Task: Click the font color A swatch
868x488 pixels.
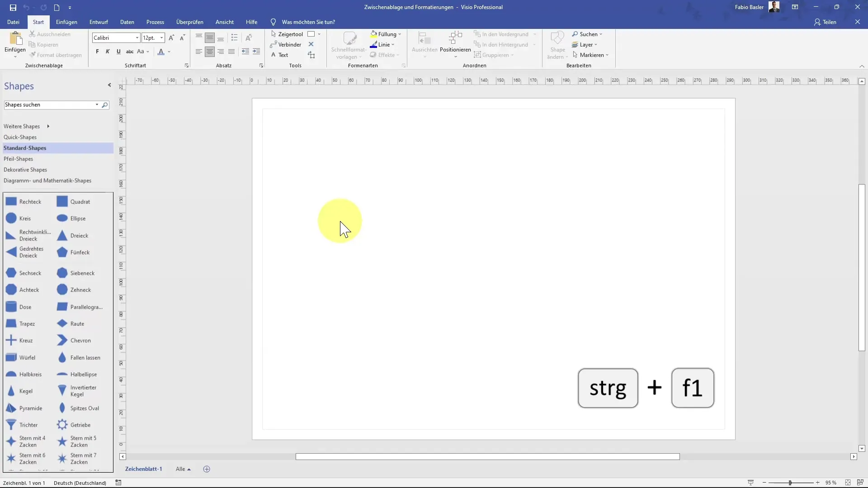Action: click(x=161, y=52)
